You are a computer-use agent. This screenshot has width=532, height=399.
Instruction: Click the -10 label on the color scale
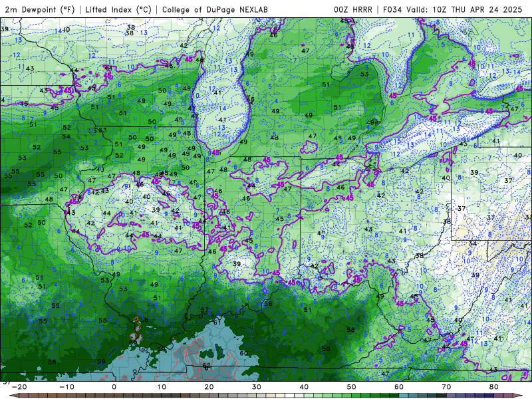click(x=66, y=387)
